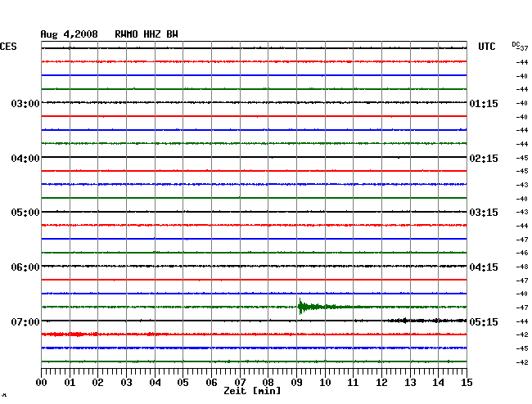Click the 01:15 UTC time label
This screenshot has width=532, height=404.
point(484,103)
